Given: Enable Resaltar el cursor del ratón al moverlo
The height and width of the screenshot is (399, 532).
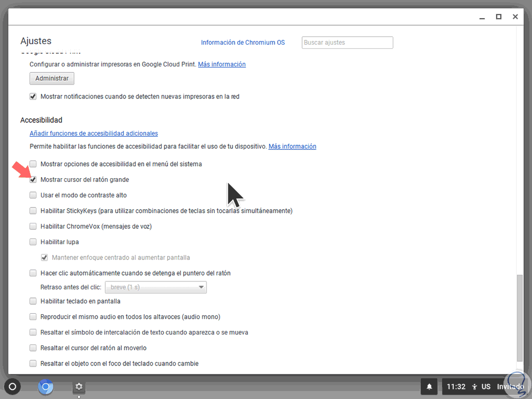Looking at the screenshot, I should (33, 348).
